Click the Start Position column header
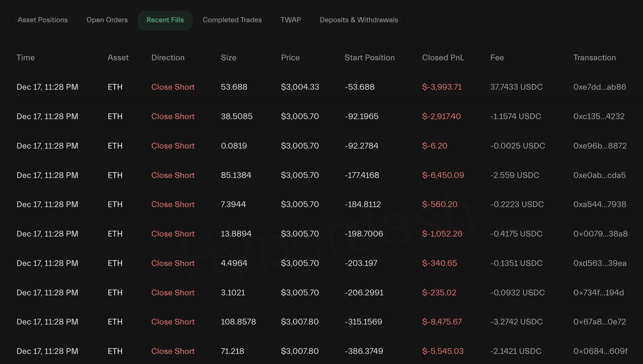The image size is (643, 364). [x=370, y=57]
